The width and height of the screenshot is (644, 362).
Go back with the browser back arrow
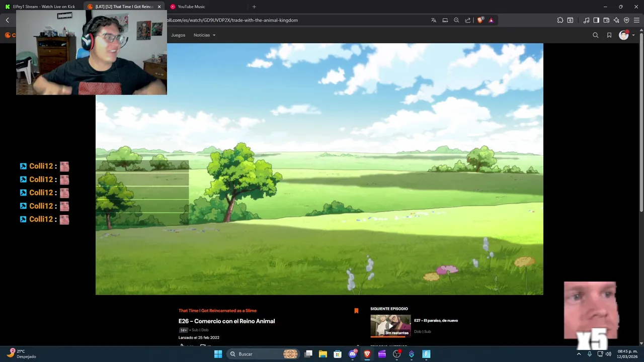click(x=8, y=20)
